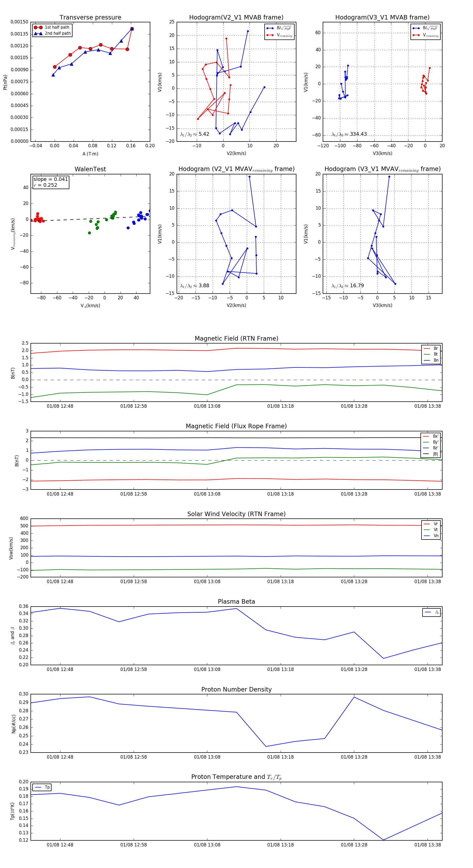Select the By' legend entry
Image resolution: width=473 pixels, height=868 pixels.
click(x=431, y=442)
